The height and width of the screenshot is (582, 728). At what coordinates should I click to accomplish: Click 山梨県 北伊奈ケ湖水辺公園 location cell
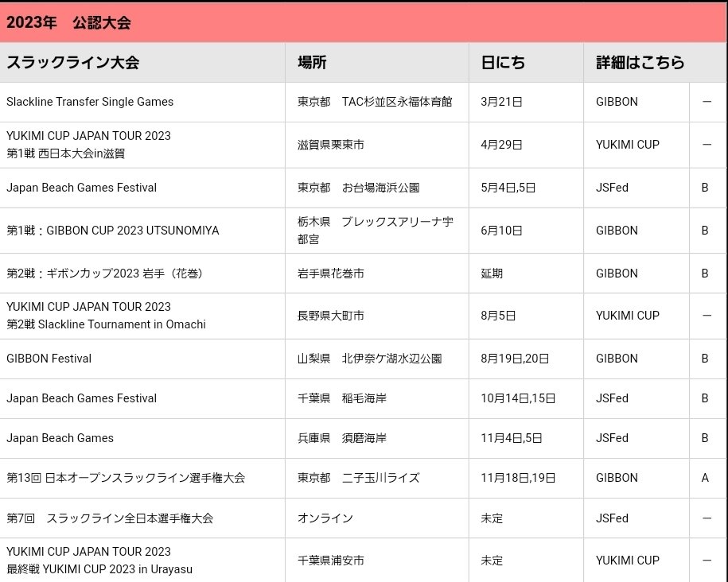(x=370, y=359)
